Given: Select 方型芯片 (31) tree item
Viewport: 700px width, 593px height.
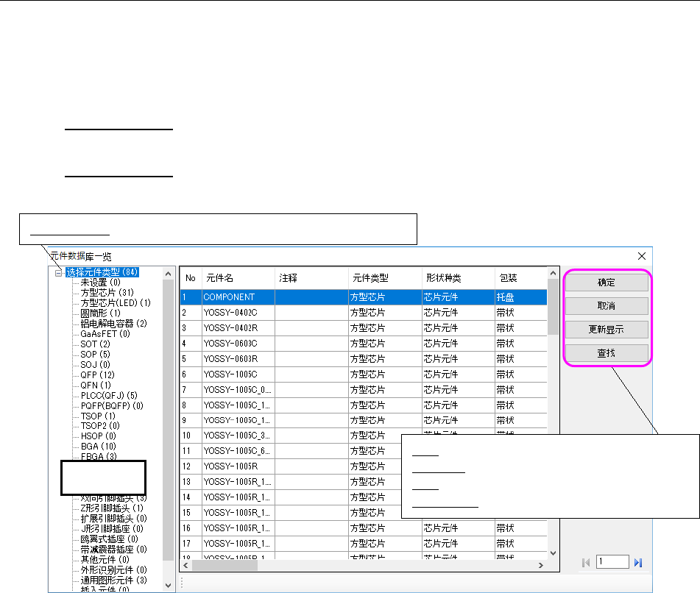Looking at the screenshot, I should click(x=107, y=293).
